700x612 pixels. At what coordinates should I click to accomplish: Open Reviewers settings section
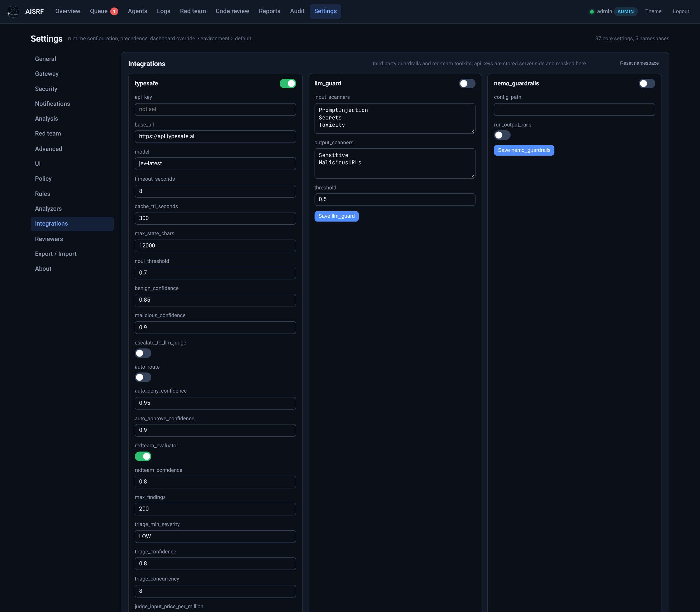(x=72, y=239)
